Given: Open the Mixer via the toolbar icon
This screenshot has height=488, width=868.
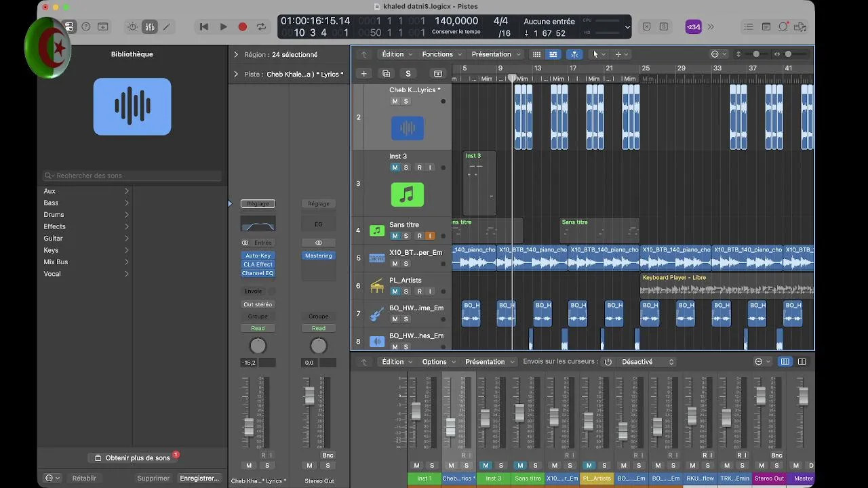Looking at the screenshot, I should [149, 26].
